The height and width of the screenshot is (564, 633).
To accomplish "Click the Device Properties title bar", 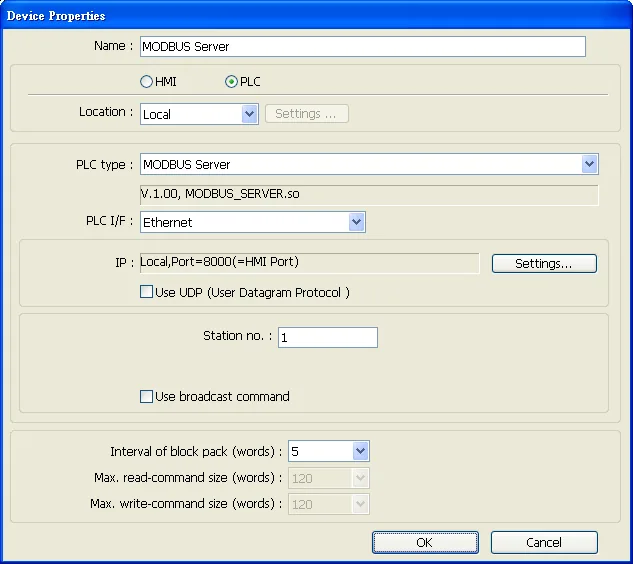I will (x=316, y=15).
